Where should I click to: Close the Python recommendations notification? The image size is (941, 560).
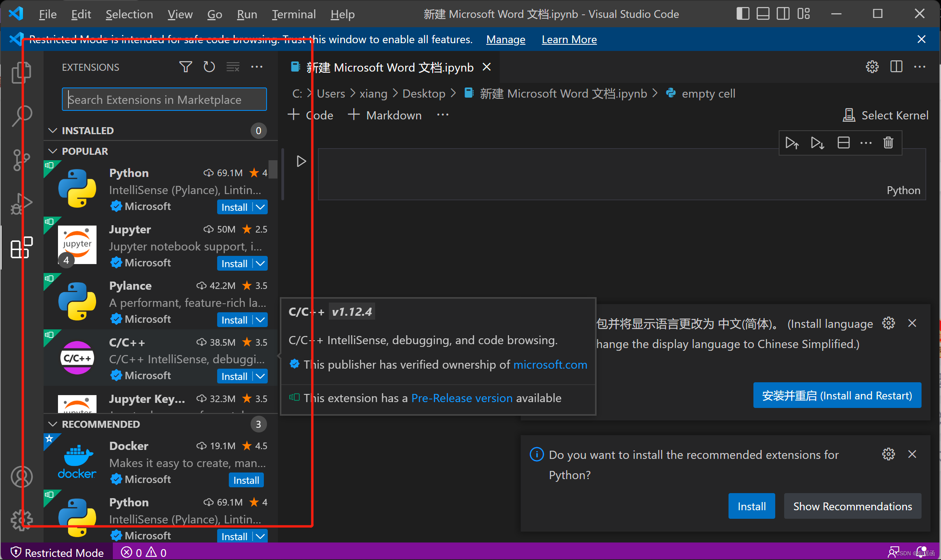[912, 454]
